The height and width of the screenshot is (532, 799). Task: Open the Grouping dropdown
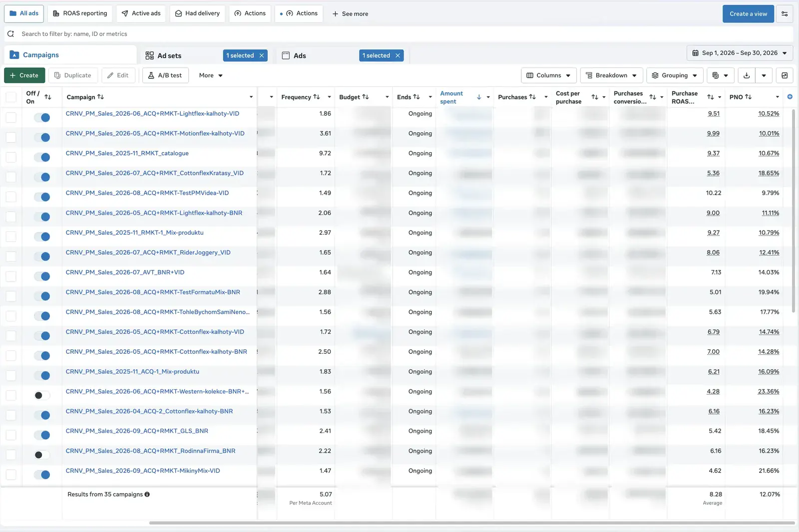[x=675, y=75]
